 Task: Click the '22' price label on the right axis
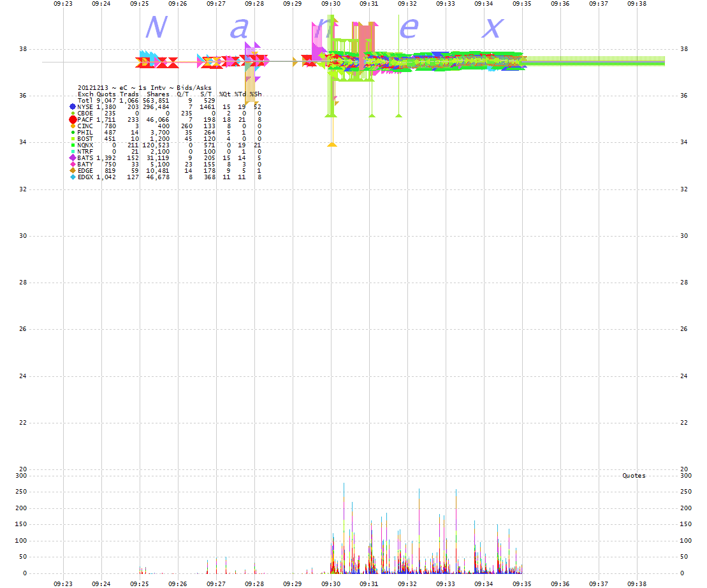click(x=684, y=423)
